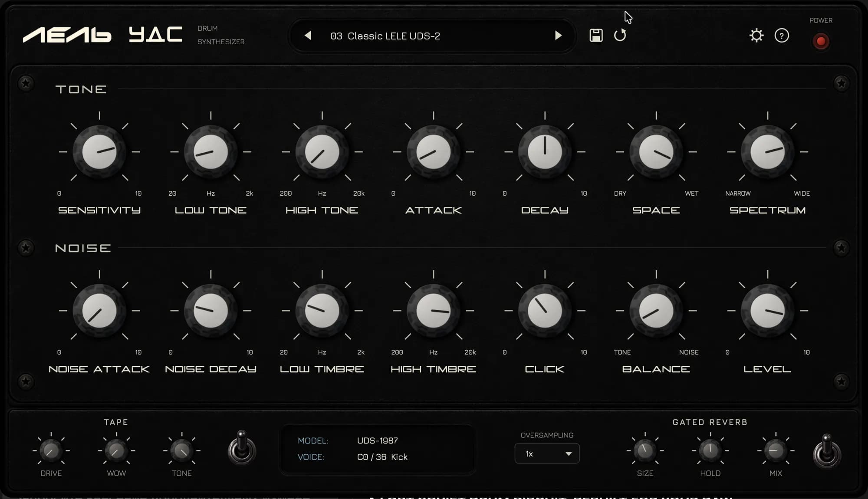
Task: Click the WET label under SPACE knob
Action: pos(692,194)
